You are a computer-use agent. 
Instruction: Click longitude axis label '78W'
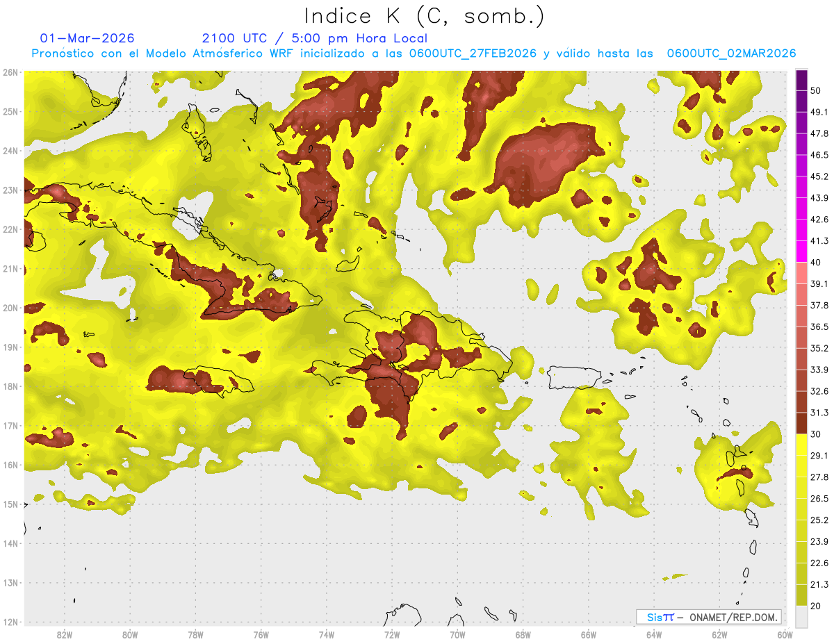click(x=195, y=635)
